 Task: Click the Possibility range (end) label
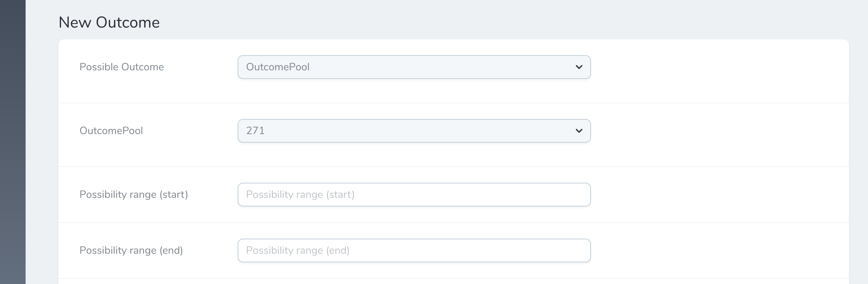click(x=131, y=250)
